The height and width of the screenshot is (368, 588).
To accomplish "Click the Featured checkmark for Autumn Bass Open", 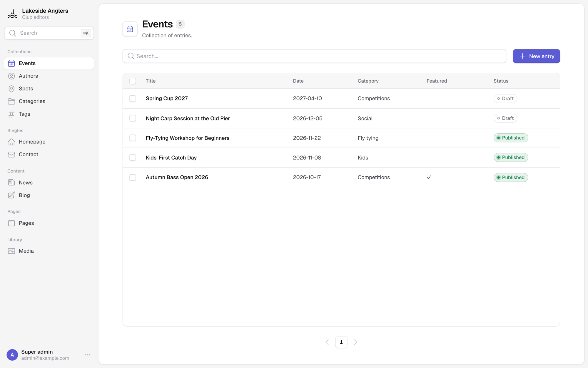I will point(429,178).
